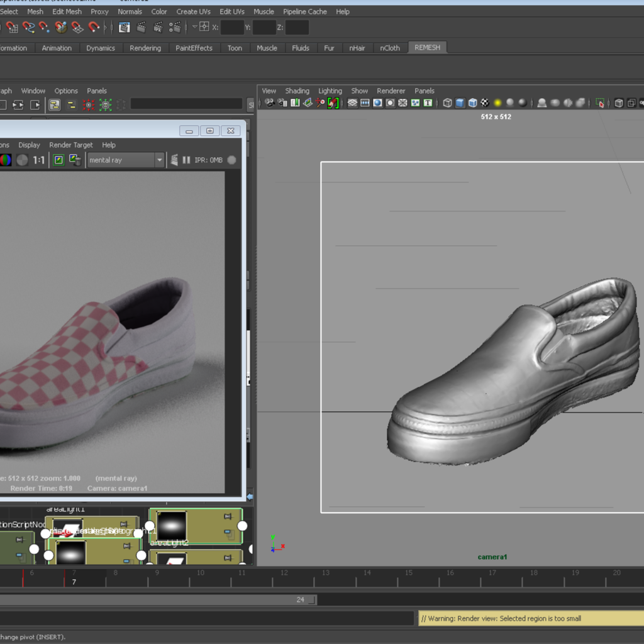Screen dimensions: 644x644
Task: Expand the collapsed toolbar section arrow after magnets
Action: 106,28
